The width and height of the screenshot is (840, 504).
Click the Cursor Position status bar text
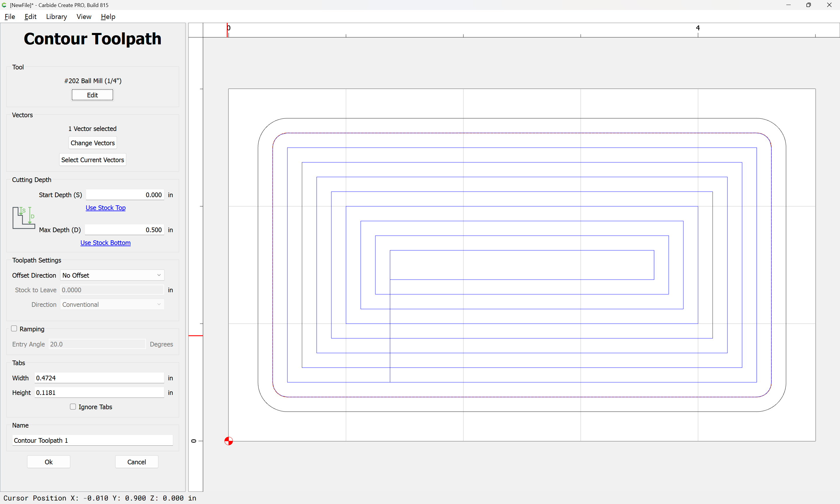coord(100,498)
